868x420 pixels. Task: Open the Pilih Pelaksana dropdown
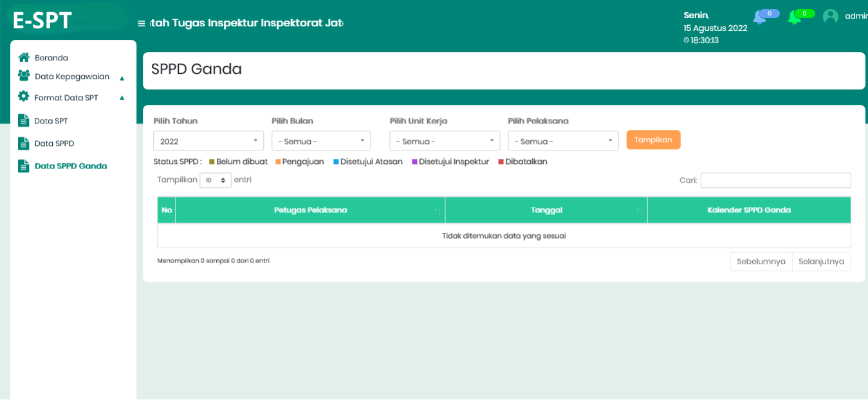click(x=563, y=141)
